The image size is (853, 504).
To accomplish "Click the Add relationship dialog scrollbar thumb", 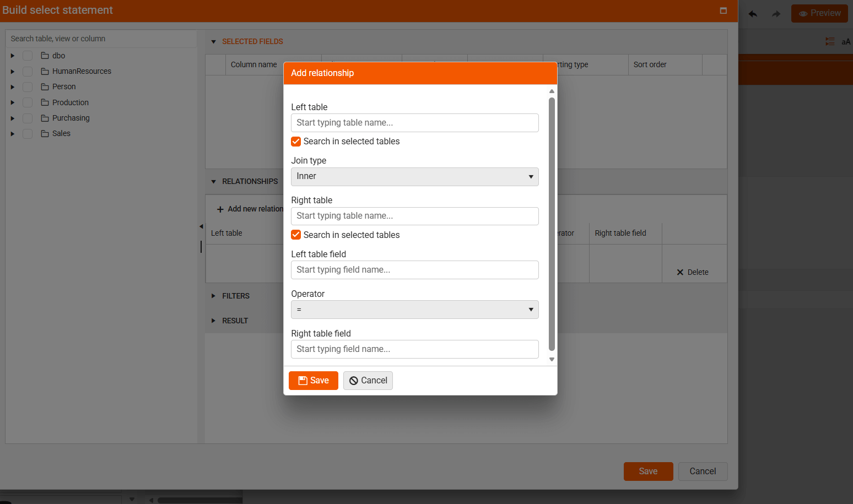I will (552, 224).
